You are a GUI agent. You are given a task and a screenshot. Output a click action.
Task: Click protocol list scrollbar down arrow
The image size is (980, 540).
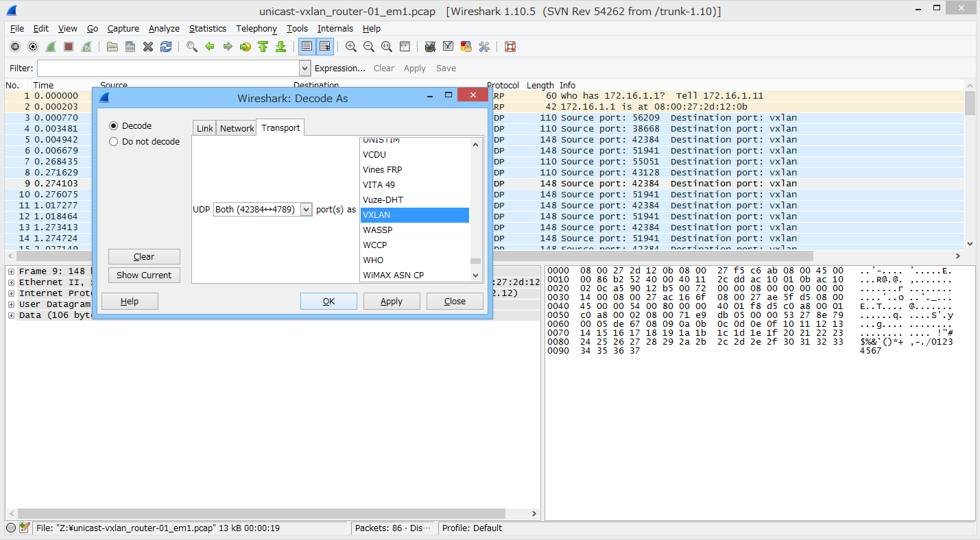476,275
